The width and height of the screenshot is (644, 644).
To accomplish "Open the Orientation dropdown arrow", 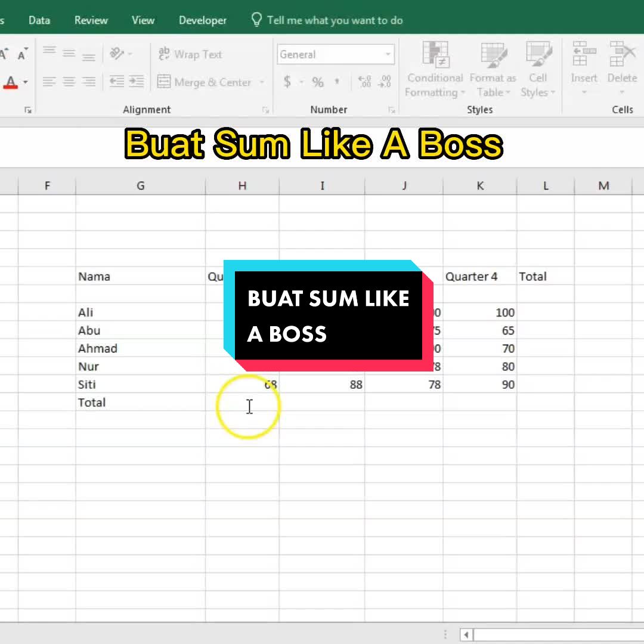I will coord(130,54).
